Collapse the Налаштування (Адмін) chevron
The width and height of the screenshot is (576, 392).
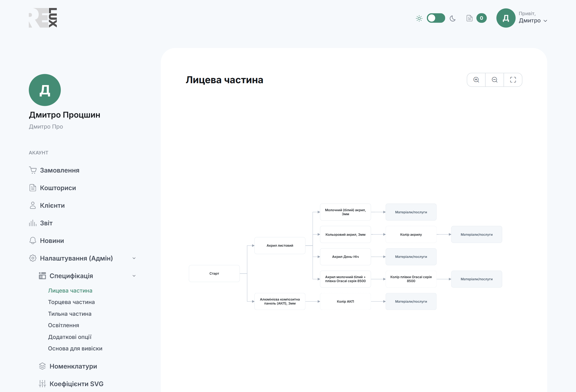coord(134,258)
